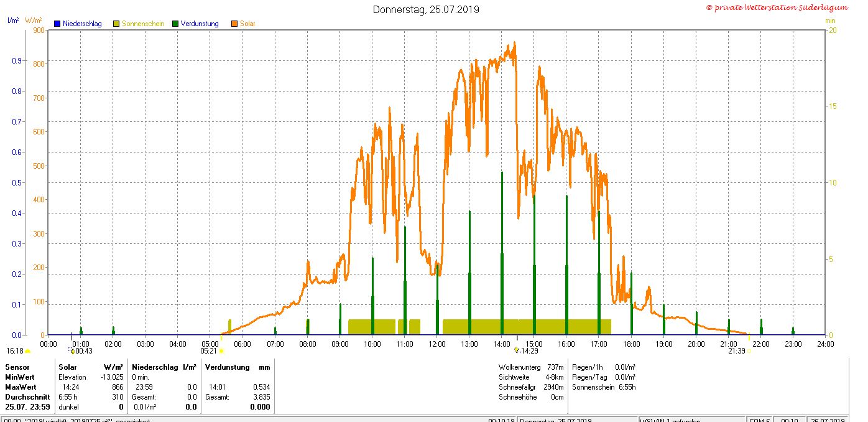Click the Verdunstung maximum value 0.534
The height and width of the screenshot is (422, 868).
tap(261, 387)
